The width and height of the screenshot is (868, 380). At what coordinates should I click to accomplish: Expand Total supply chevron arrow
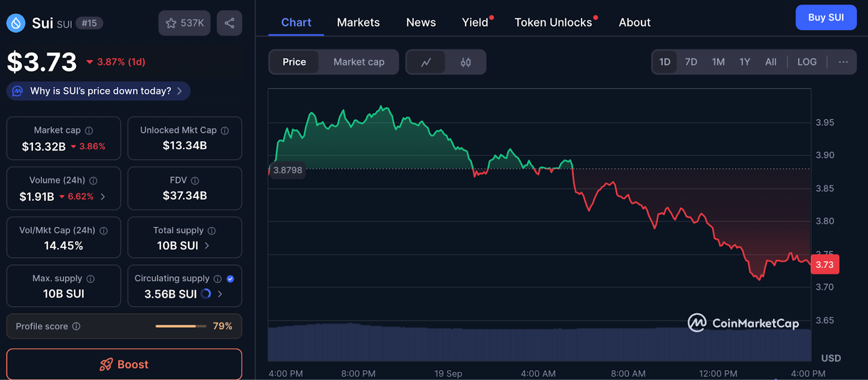click(207, 246)
